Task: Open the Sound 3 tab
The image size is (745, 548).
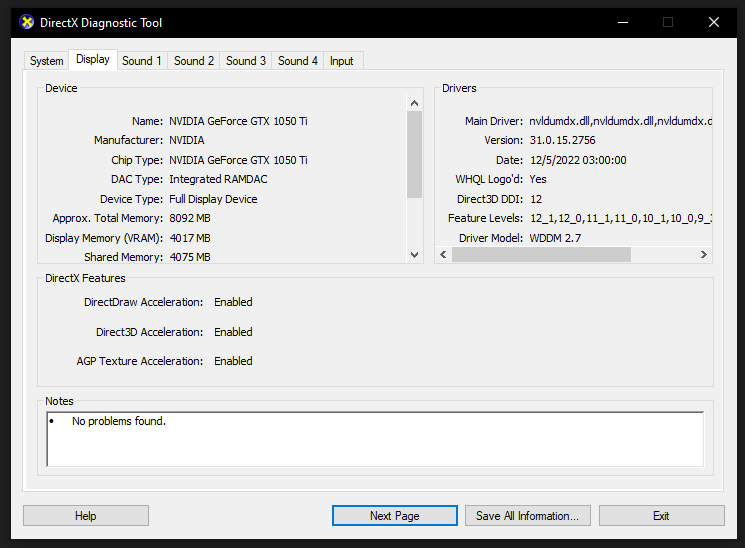Action: tap(246, 61)
